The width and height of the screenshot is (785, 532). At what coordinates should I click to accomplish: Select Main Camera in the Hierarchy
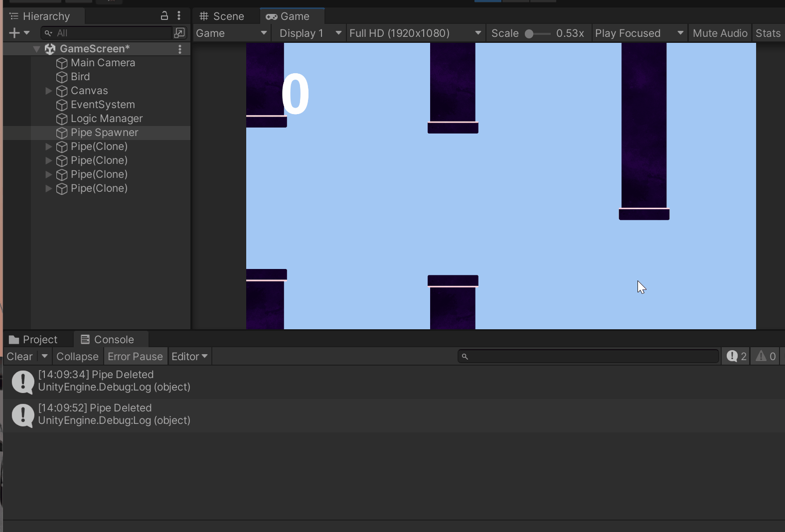coord(103,63)
